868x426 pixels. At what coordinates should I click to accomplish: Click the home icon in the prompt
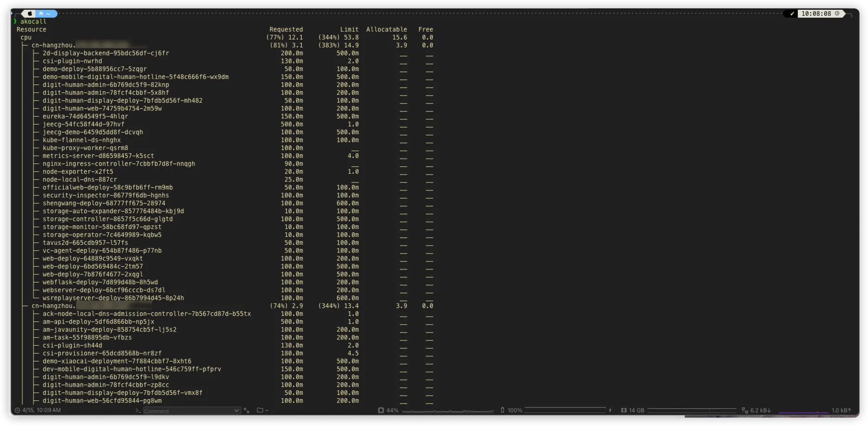(41, 13)
